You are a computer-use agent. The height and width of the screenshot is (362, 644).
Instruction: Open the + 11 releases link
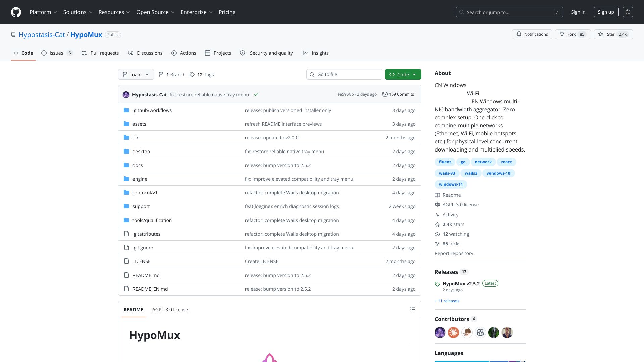pyautogui.click(x=447, y=301)
